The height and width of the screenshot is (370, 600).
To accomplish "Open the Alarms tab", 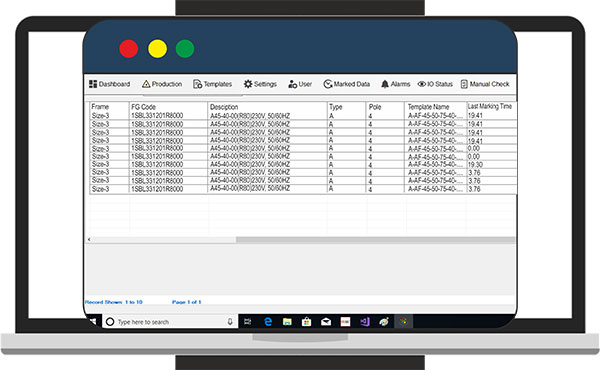I will coord(396,84).
